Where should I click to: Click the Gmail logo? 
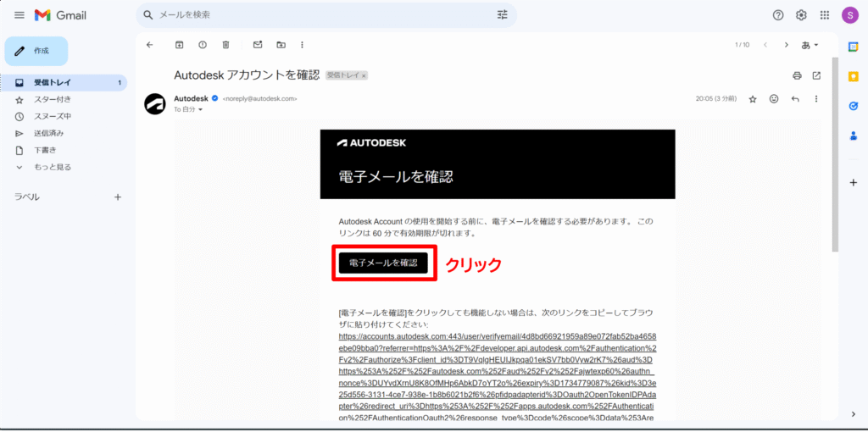point(60,15)
